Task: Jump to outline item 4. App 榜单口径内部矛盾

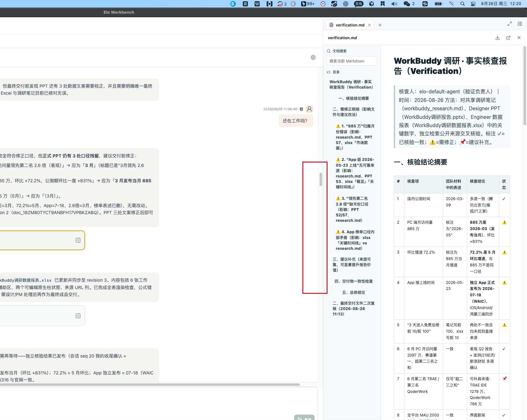Action: point(355,240)
